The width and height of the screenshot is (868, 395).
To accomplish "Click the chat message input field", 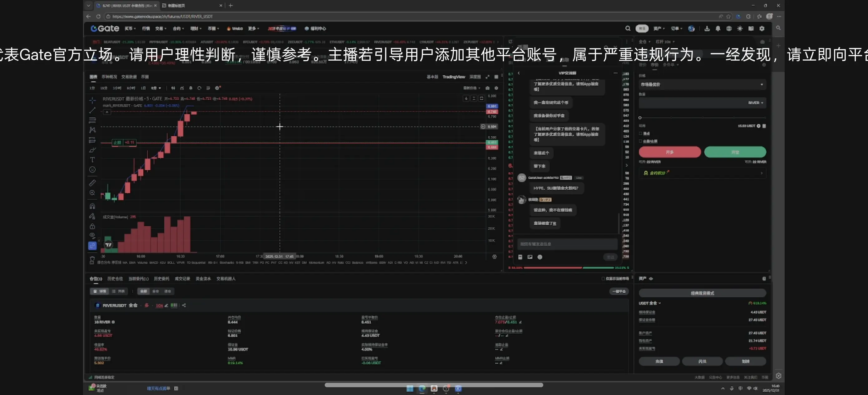I will pos(567,244).
